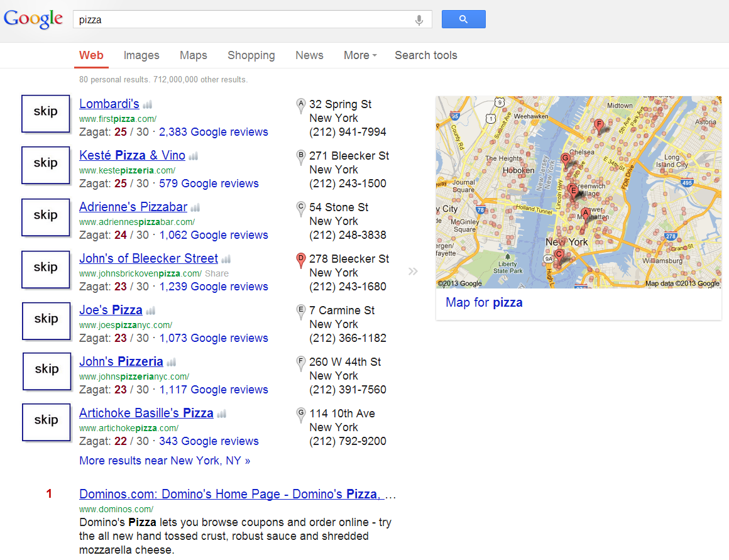The height and width of the screenshot is (560, 729).
Task: Click map pin A beside 32 Spring St
Action: click(x=300, y=105)
